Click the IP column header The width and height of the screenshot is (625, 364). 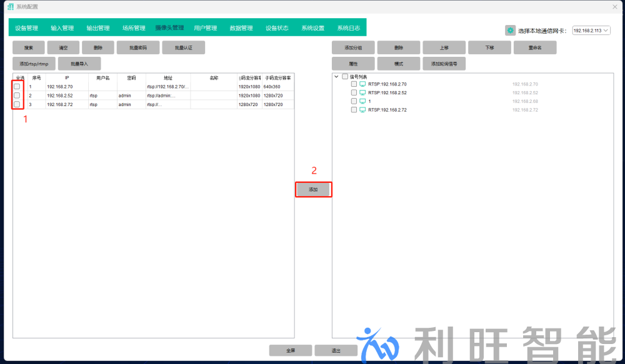click(67, 77)
